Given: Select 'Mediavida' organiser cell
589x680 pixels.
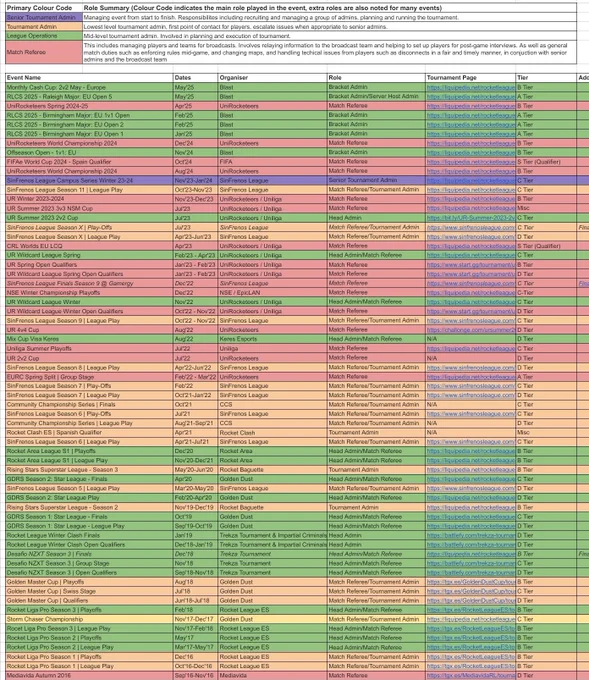Looking at the screenshot, I should pyautogui.click(x=272, y=675).
